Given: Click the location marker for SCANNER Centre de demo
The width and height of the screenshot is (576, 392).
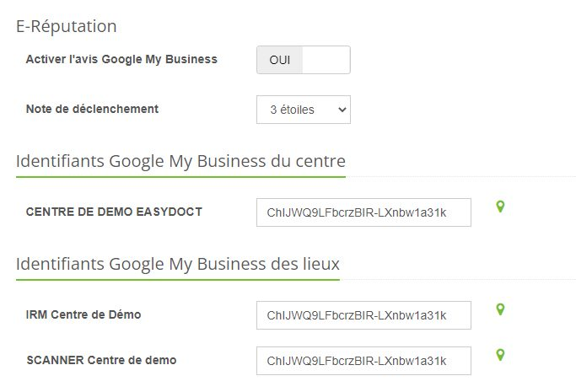Looking at the screenshot, I should [x=500, y=355].
